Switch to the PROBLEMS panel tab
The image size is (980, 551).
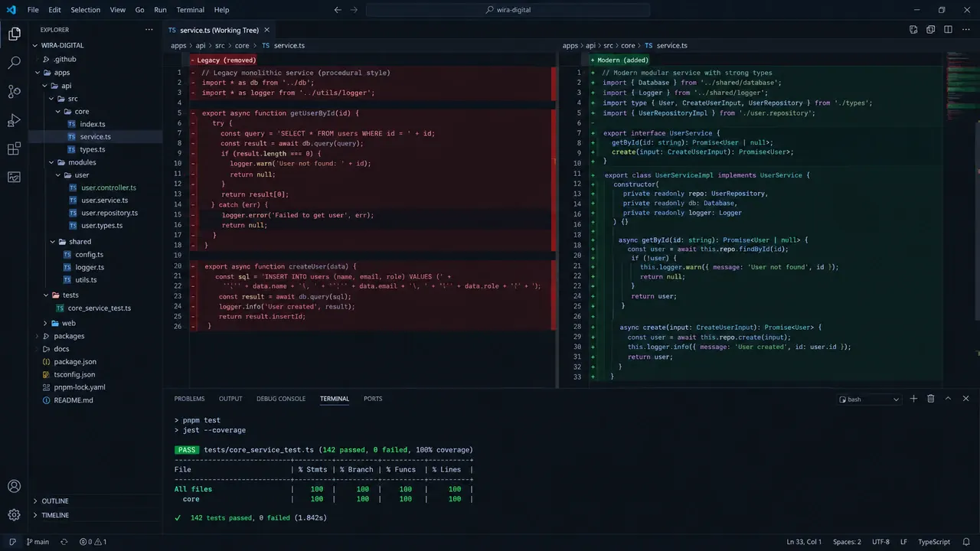tap(189, 399)
